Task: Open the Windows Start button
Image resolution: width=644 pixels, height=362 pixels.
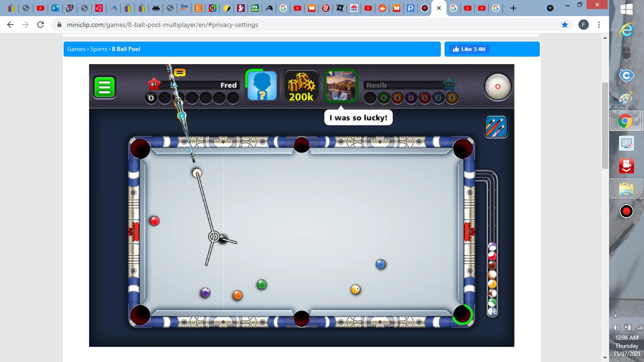Action: point(626,9)
